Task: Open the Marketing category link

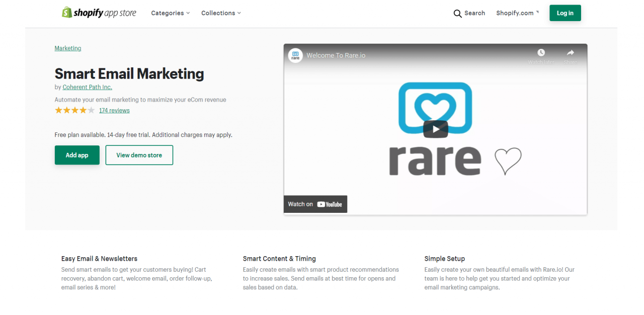Action: tap(68, 48)
